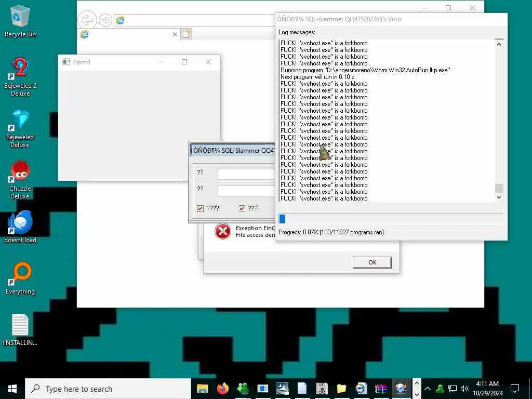This screenshot has width=532, height=399.
Task: Click the 'Log messages:' label
Action: pos(297,32)
